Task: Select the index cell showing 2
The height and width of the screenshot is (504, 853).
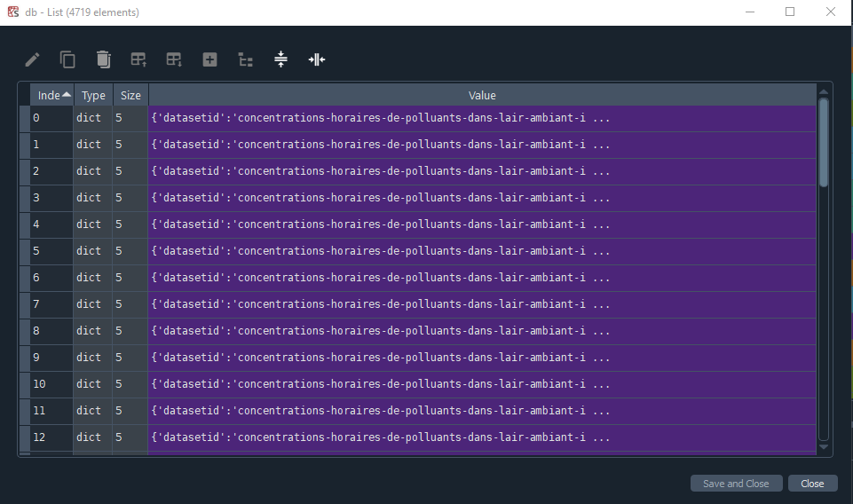Action: [51, 171]
